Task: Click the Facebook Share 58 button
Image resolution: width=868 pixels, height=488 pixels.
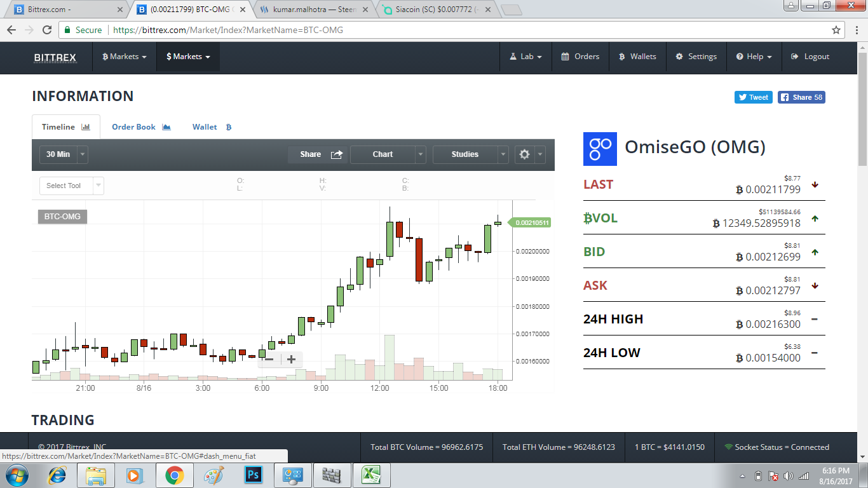Action: pos(801,97)
